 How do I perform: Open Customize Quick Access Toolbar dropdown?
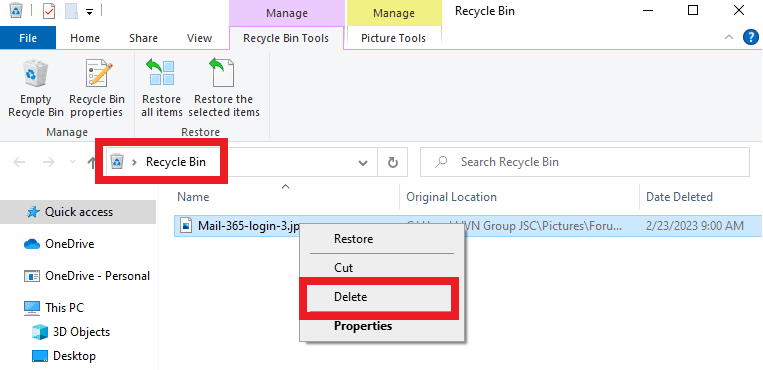pos(90,12)
